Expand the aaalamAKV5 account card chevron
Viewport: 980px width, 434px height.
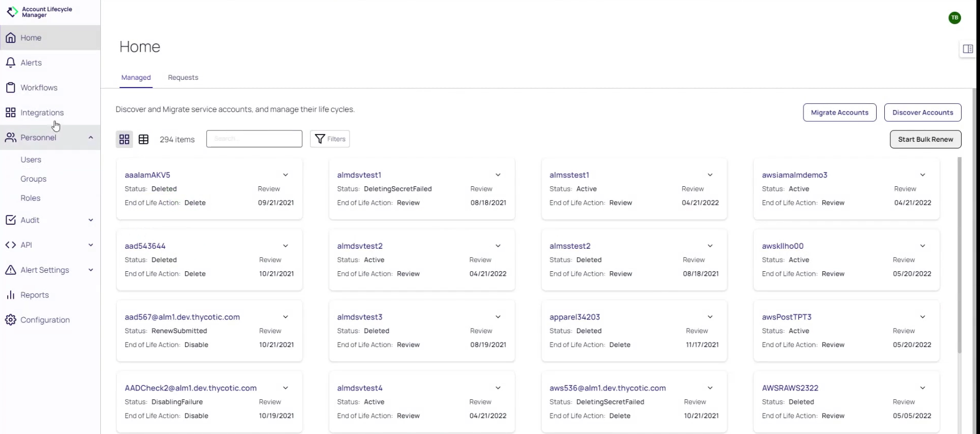click(x=286, y=175)
